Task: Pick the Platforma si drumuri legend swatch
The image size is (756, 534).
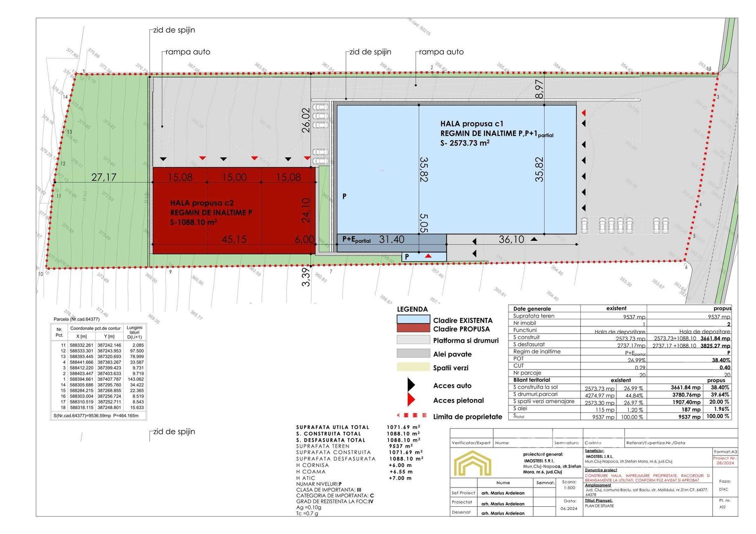Action: [x=413, y=340]
